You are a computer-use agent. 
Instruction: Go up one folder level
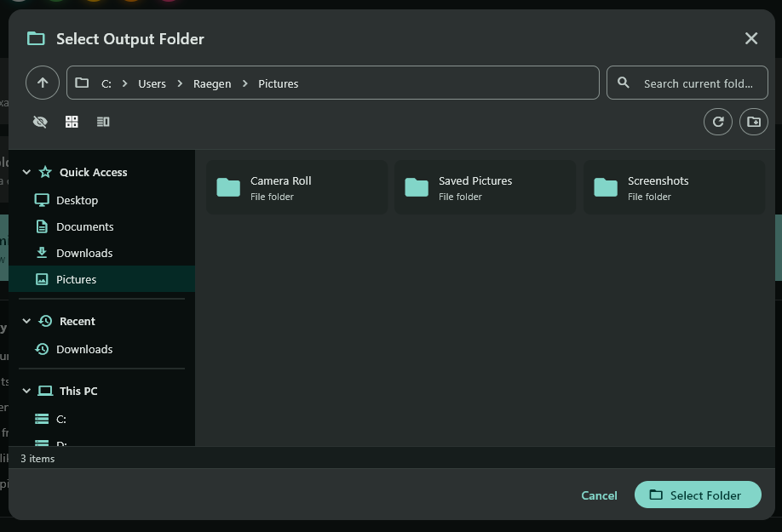click(x=43, y=83)
